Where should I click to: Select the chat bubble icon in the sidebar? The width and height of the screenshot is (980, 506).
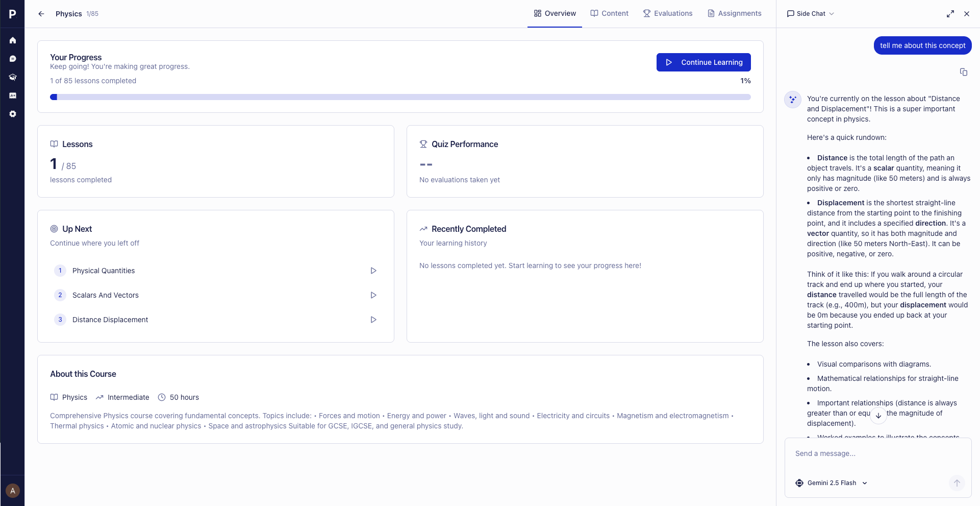pos(13,59)
